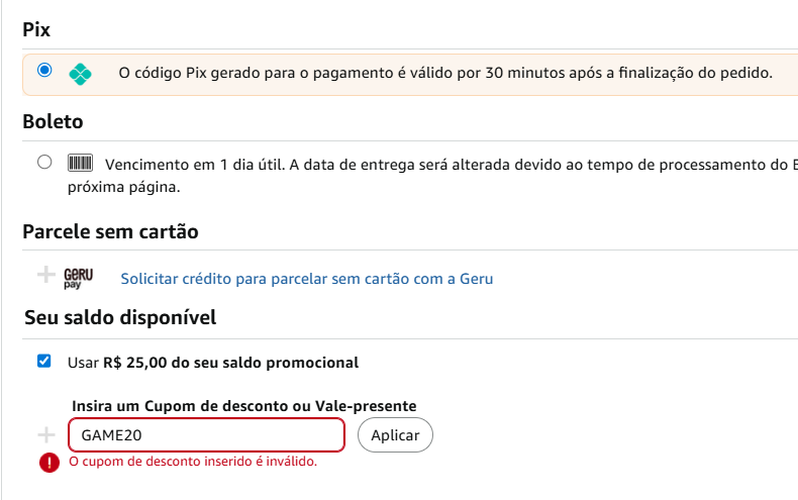Click the Pix section heading

point(37,30)
